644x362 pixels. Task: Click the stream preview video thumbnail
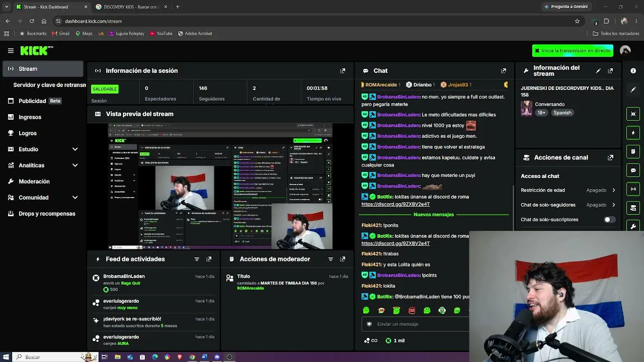coord(220,186)
